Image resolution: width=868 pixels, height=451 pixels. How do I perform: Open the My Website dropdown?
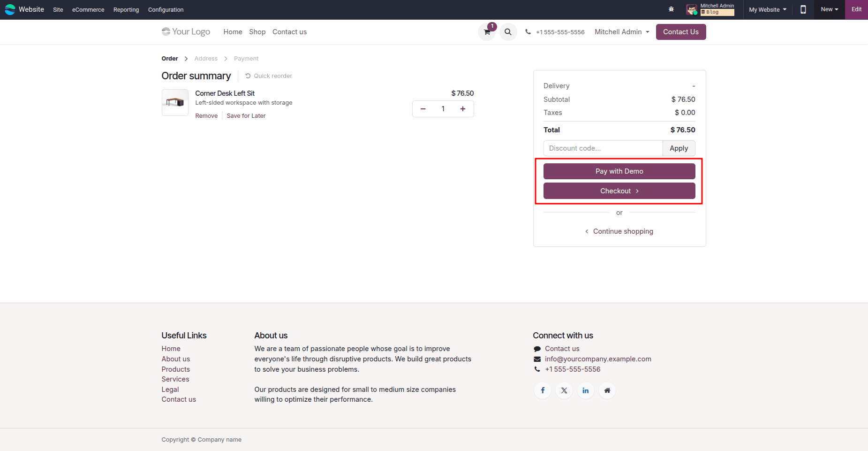pos(768,9)
